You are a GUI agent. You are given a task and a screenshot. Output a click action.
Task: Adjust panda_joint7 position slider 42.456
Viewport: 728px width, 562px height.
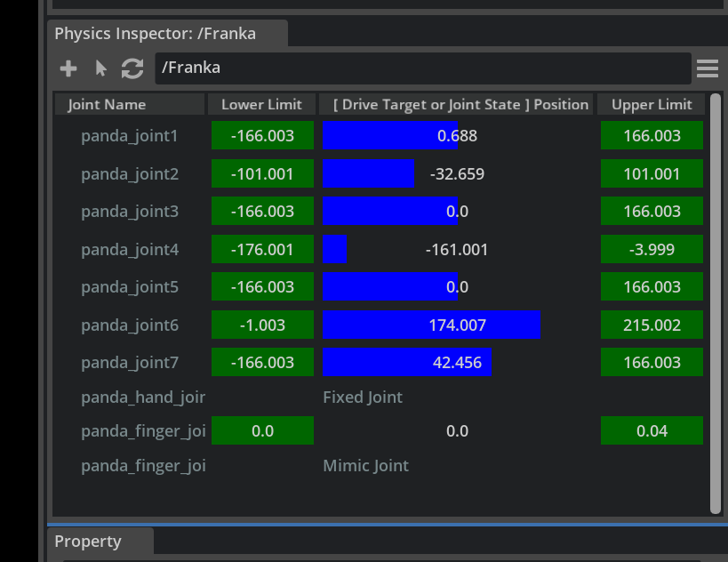457,362
